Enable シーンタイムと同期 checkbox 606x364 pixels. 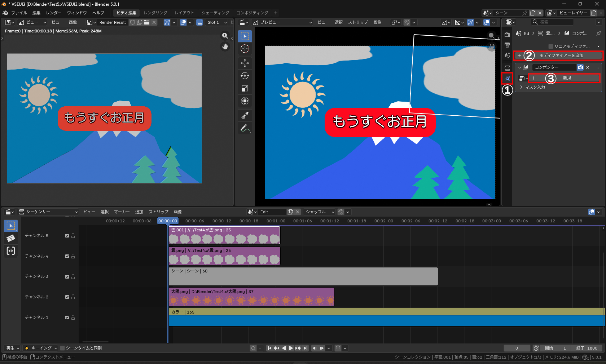click(62, 348)
